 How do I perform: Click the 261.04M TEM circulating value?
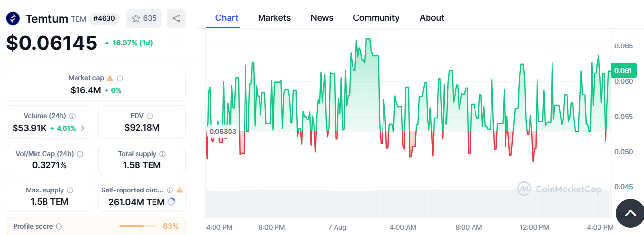click(x=137, y=202)
